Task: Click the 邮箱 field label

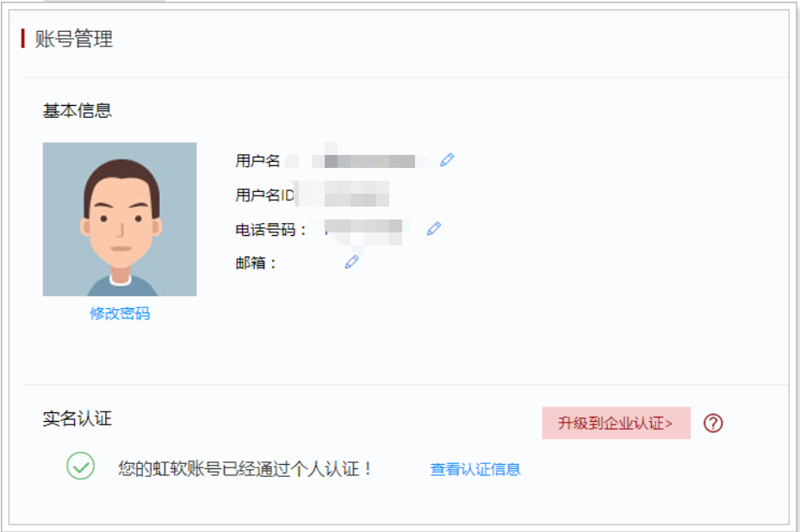Action: tap(250, 262)
